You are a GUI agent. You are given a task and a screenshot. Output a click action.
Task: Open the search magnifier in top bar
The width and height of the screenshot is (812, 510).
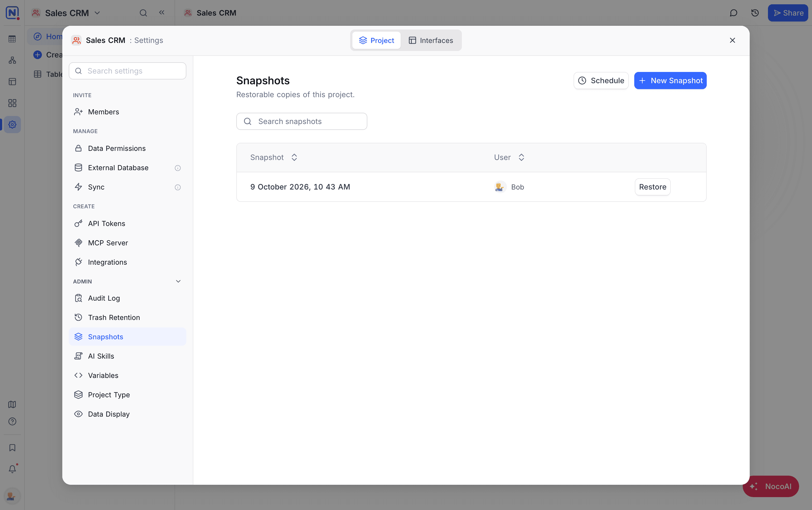point(143,13)
